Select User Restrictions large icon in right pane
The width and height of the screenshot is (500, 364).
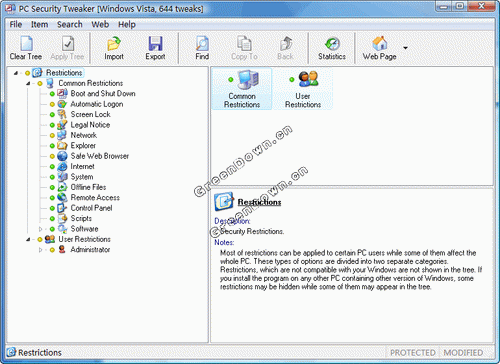click(x=303, y=89)
